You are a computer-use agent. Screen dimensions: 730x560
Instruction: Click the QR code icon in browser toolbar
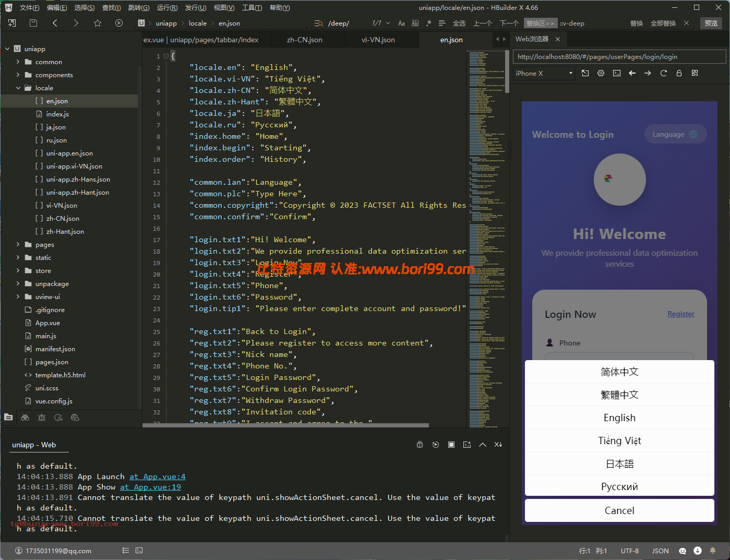pos(695,73)
